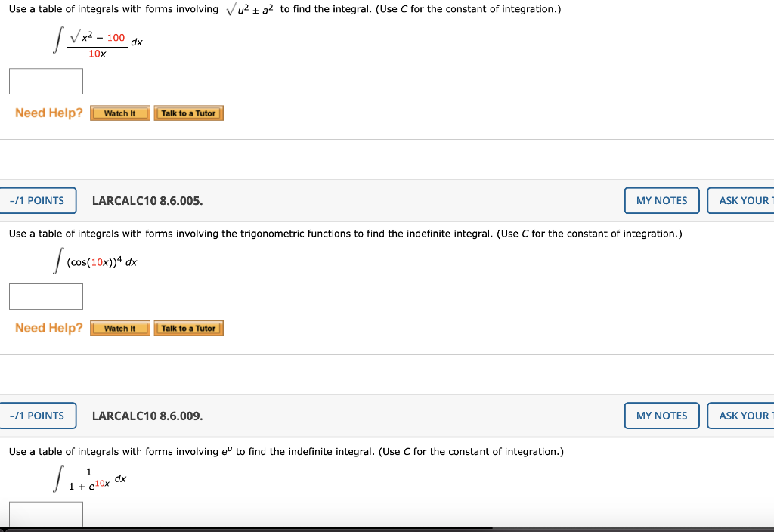The width and height of the screenshot is (774, 532).
Task: Click Watch It for the first integral problem
Action: 119,113
